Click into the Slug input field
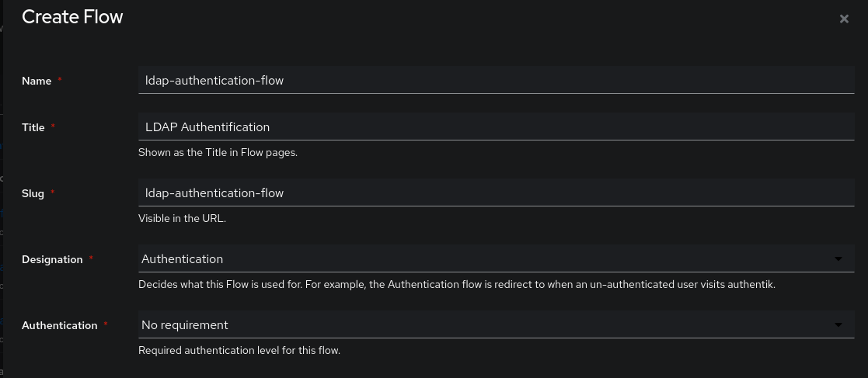The height and width of the screenshot is (378, 868). click(x=496, y=192)
